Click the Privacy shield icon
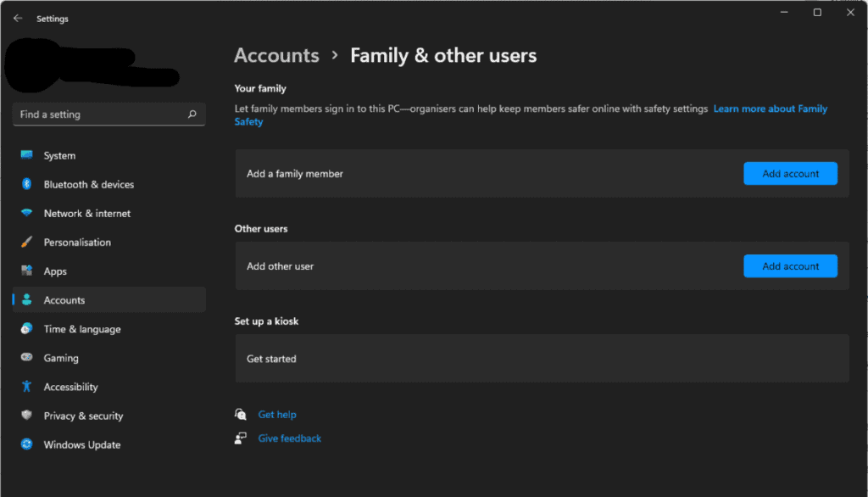 pyautogui.click(x=26, y=415)
